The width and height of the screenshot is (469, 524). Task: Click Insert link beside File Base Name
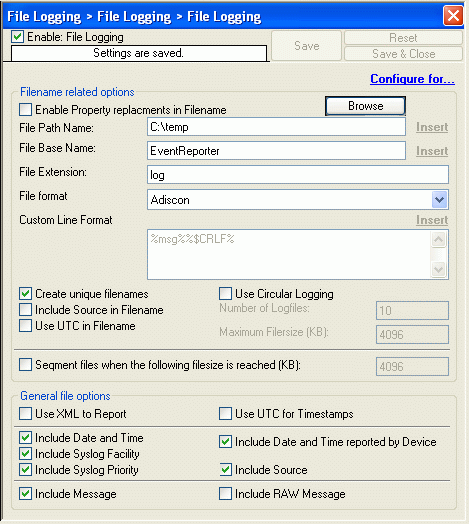(x=432, y=151)
